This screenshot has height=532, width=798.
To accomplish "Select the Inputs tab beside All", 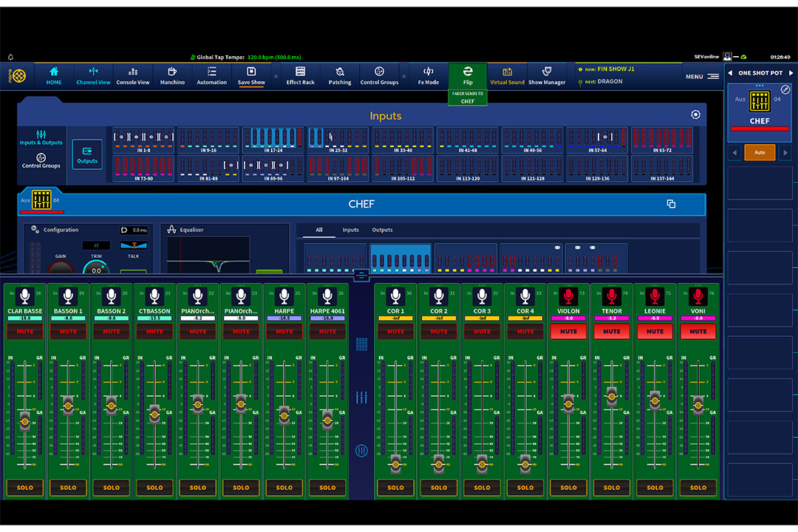I will point(350,230).
